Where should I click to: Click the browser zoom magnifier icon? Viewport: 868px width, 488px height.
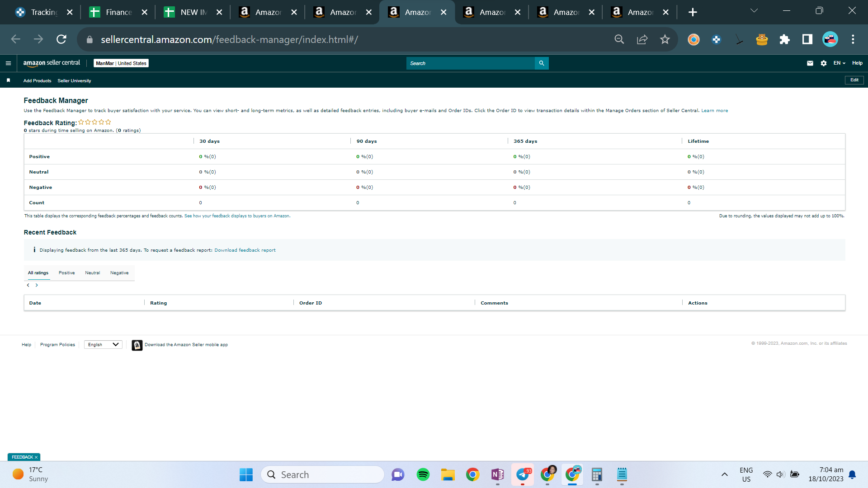(619, 39)
